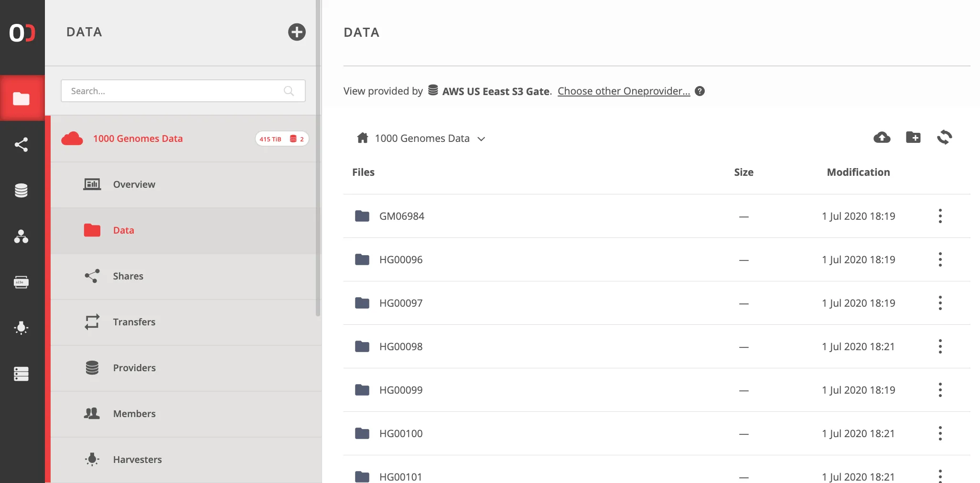Open the Tokens section from sidebar
This screenshot has height=483, width=980.
coord(22,282)
